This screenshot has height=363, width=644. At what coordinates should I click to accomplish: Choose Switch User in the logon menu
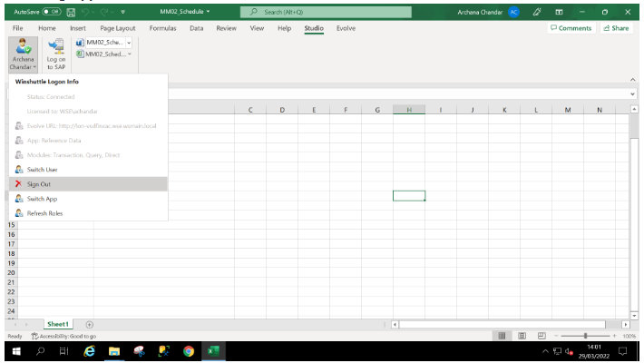[x=42, y=170]
